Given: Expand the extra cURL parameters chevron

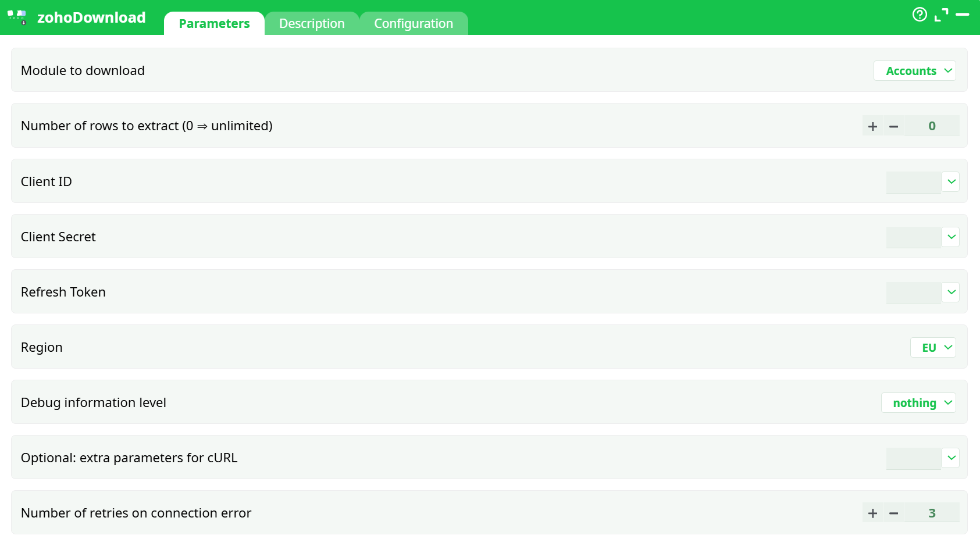Looking at the screenshot, I should pos(951,458).
